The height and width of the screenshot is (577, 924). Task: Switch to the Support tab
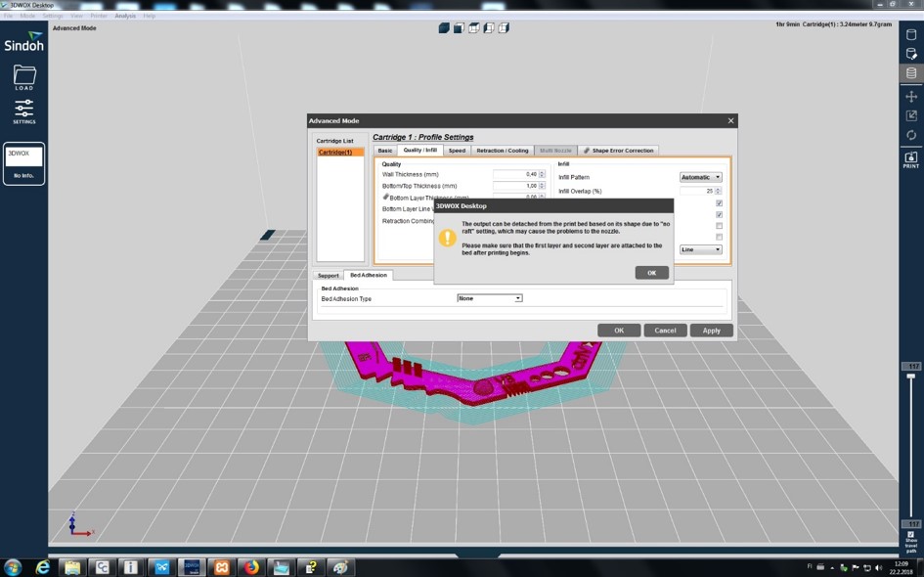pos(329,275)
